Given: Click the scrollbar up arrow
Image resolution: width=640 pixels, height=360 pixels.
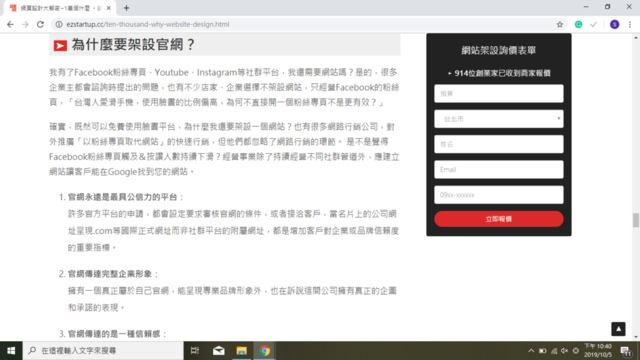Looking at the screenshot, I should pos(636,38).
